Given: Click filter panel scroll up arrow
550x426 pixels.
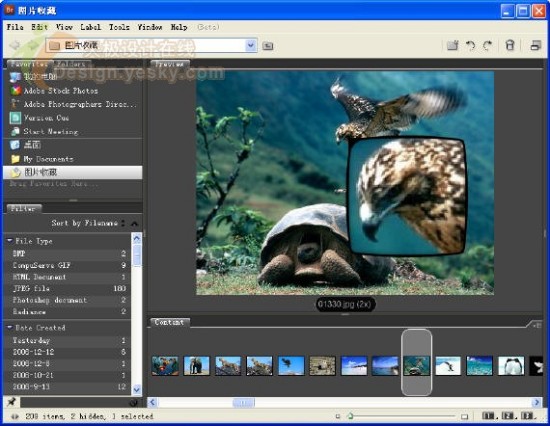Looking at the screenshot, I should coord(137,239).
